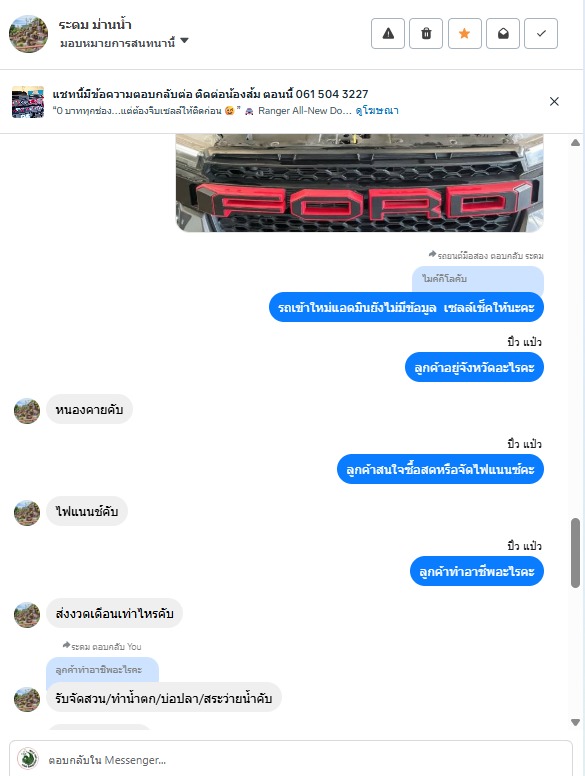Mark conversation unread with envelope icon

point(503,34)
